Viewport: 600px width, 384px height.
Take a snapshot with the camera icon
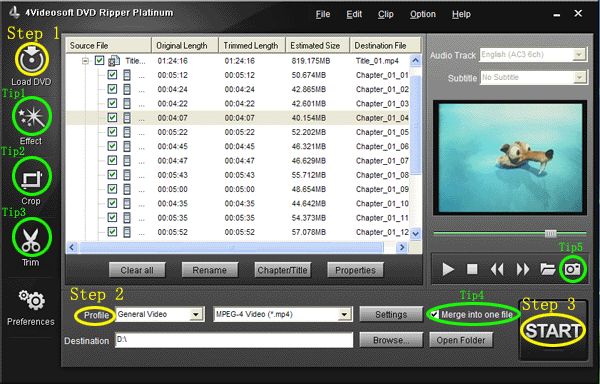pos(572,269)
